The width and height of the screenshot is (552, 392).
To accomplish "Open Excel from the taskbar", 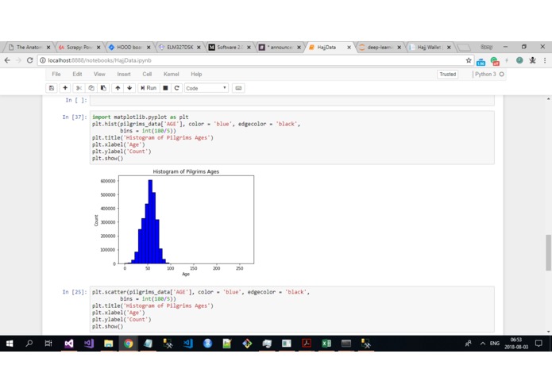I will [326, 344].
